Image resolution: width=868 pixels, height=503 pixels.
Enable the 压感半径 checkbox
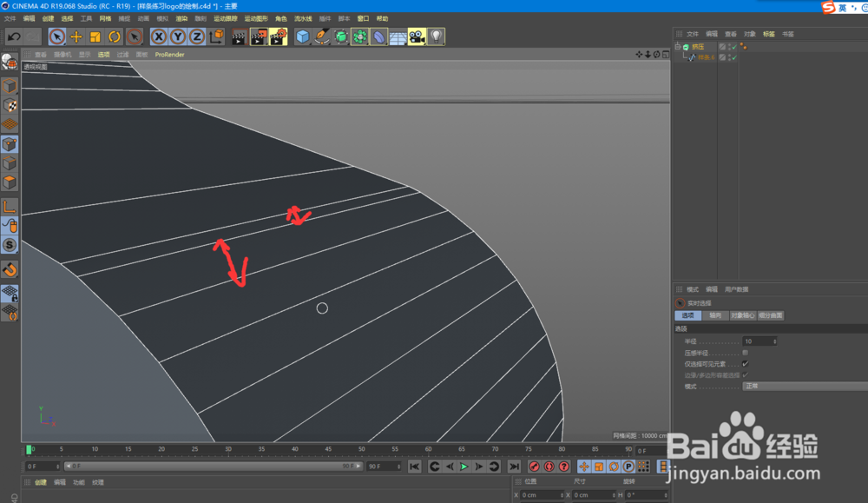745,353
